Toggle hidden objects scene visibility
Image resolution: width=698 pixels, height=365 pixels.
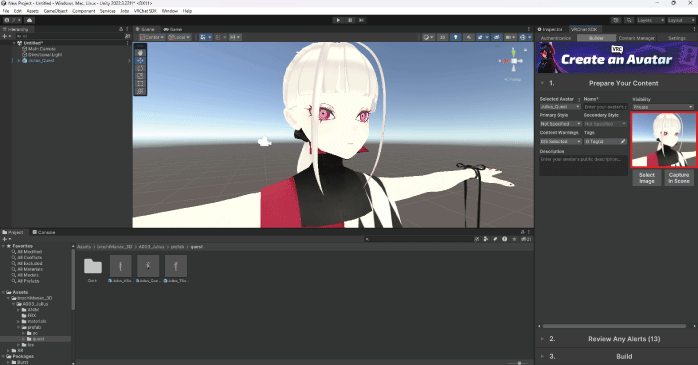tap(497, 37)
